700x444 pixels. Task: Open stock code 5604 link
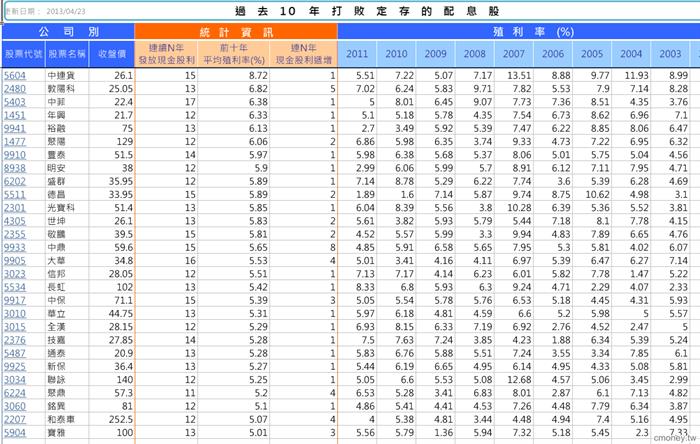[x=15, y=75]
